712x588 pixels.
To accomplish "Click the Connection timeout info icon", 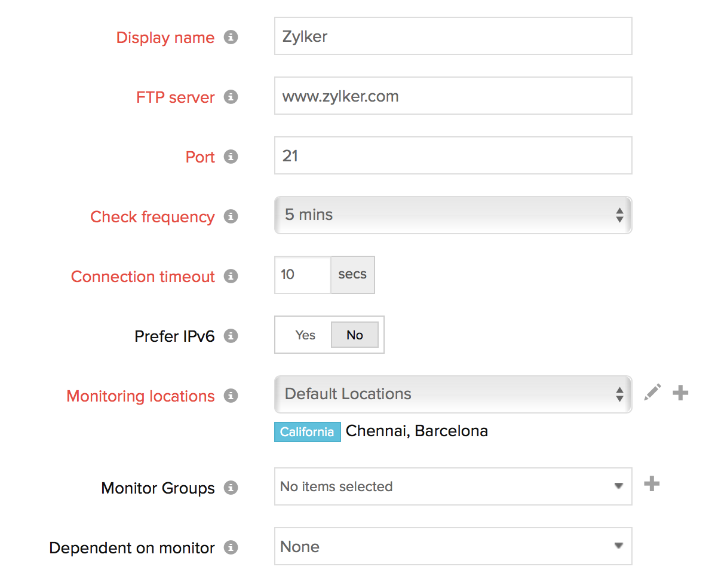I will click(231, 276).
